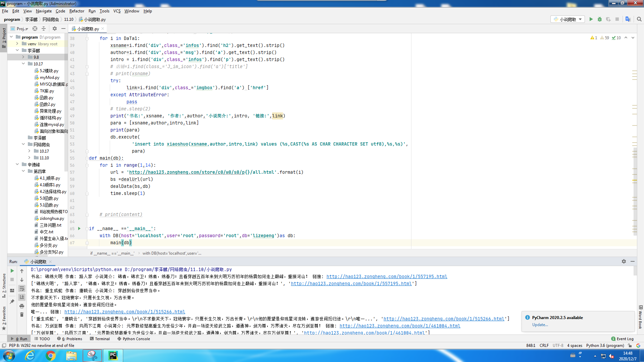Click the run gutter arrow at line 65
Image resolution: width=644 pixels, height=362 pixels.
tap(80, 228)
